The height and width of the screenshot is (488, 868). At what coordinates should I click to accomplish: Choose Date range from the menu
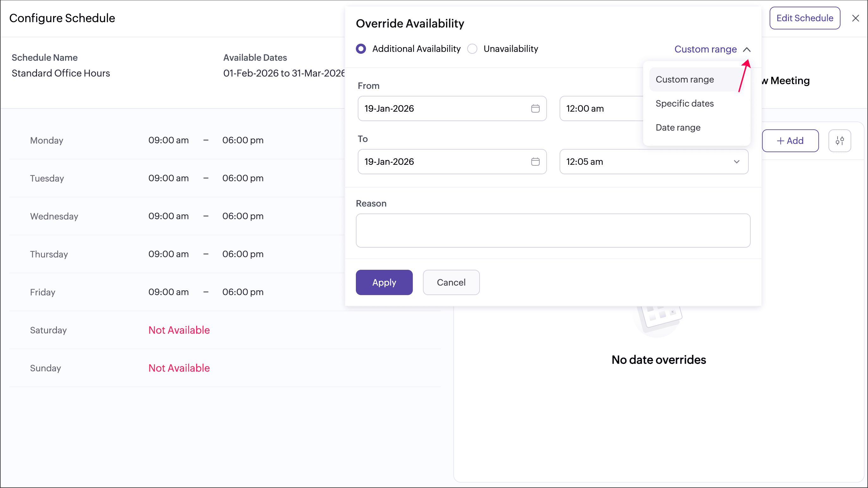[678, 128]
